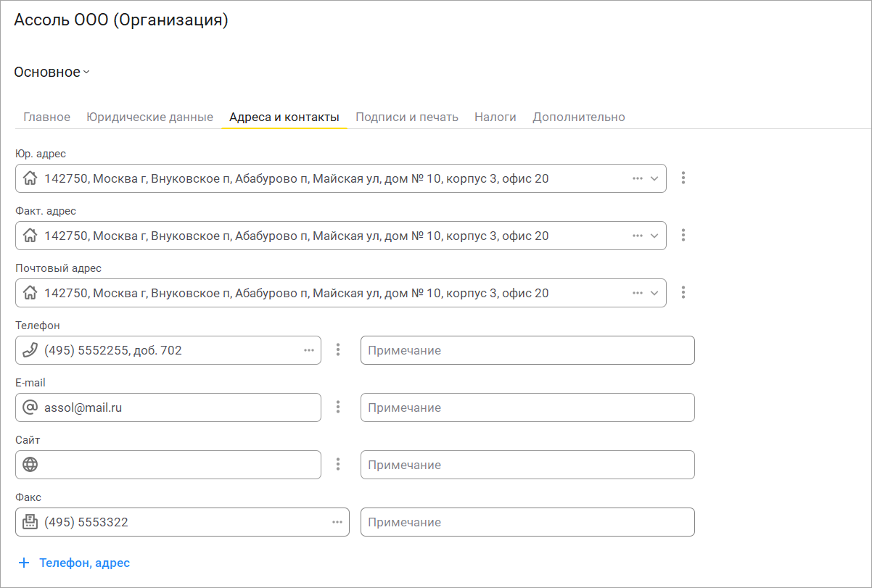Screen dimensions: 872x588
Task: Focus the Примечание field beside Телефон
Action: coord(527,350)
